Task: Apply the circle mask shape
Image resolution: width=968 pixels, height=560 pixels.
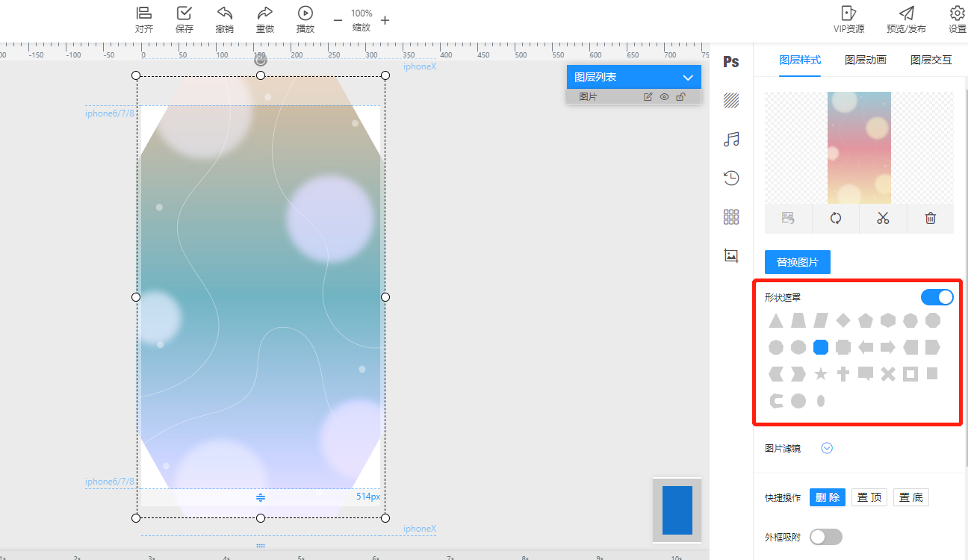Action: coord(798,401)
